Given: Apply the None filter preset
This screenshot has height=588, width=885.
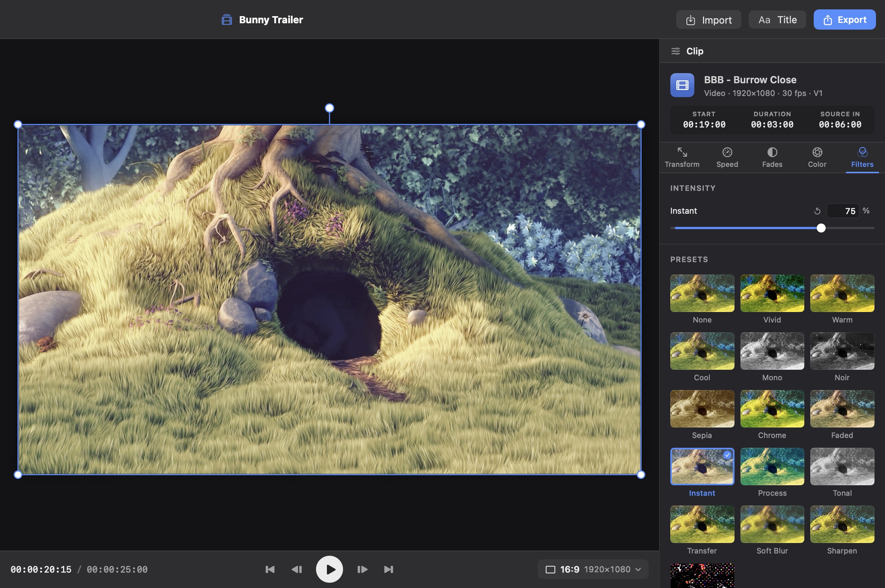Looking at the screenshot, I should (702, 293).
